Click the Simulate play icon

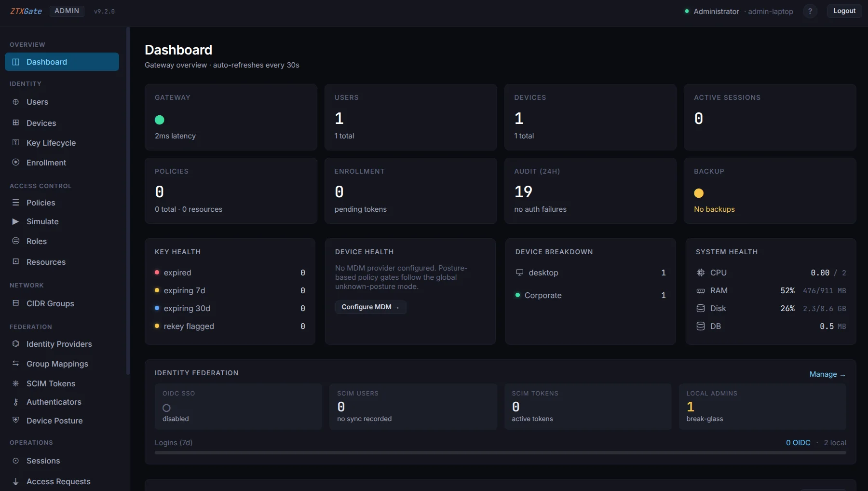15,221
